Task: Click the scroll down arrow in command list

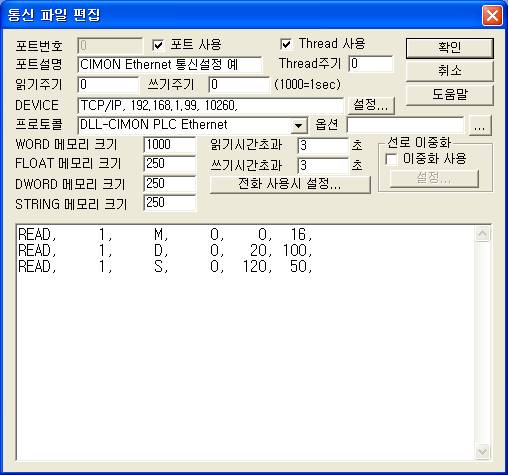Action: click(x=482, y=452)
